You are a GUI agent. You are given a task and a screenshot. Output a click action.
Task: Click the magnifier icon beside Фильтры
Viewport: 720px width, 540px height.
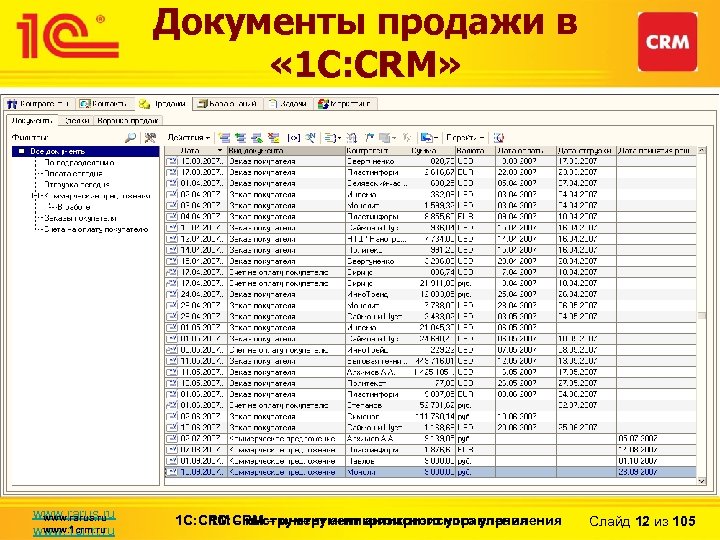130,137
